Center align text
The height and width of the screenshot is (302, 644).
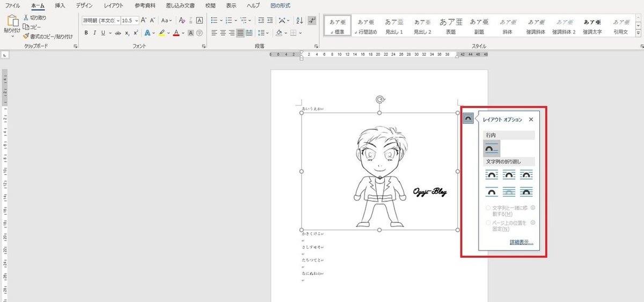pyautogui.click(x=223, y=33)
